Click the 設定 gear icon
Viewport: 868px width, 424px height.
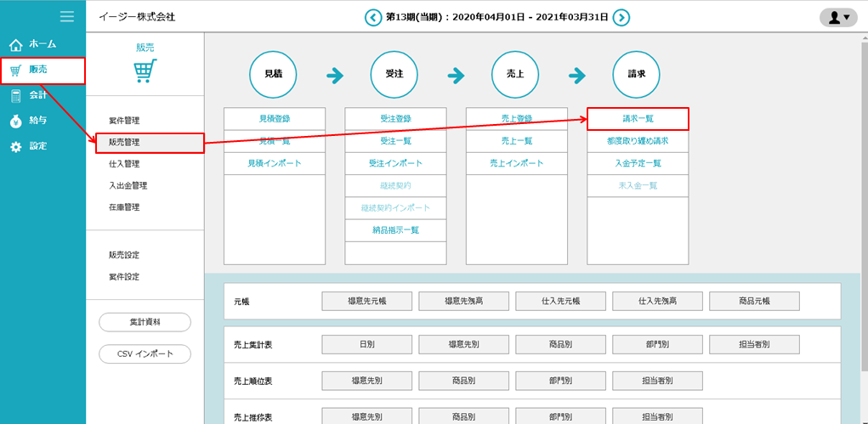tap(15, 146)
